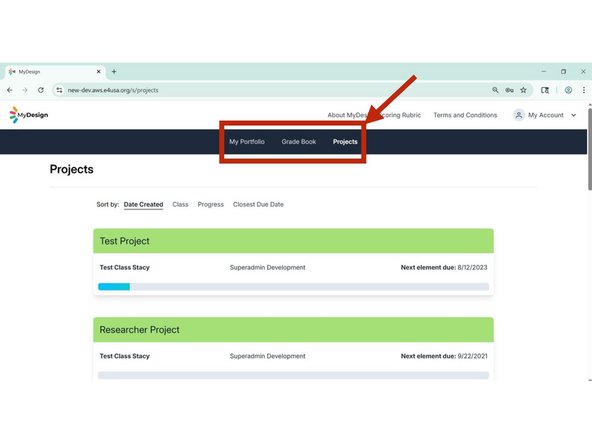Open the Grade Book tab

click(x=299, y=142)
